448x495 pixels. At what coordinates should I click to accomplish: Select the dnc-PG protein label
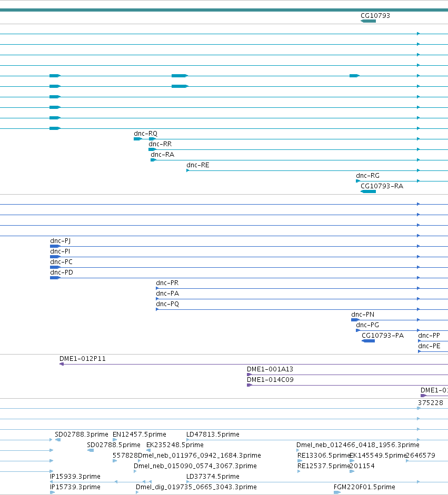pyautogui.click(x=367, y=325)
